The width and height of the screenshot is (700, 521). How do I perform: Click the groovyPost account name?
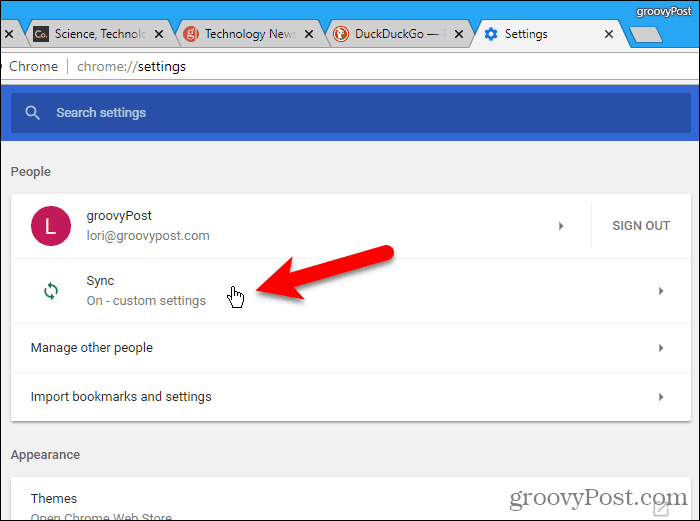[x=119, y=216]
